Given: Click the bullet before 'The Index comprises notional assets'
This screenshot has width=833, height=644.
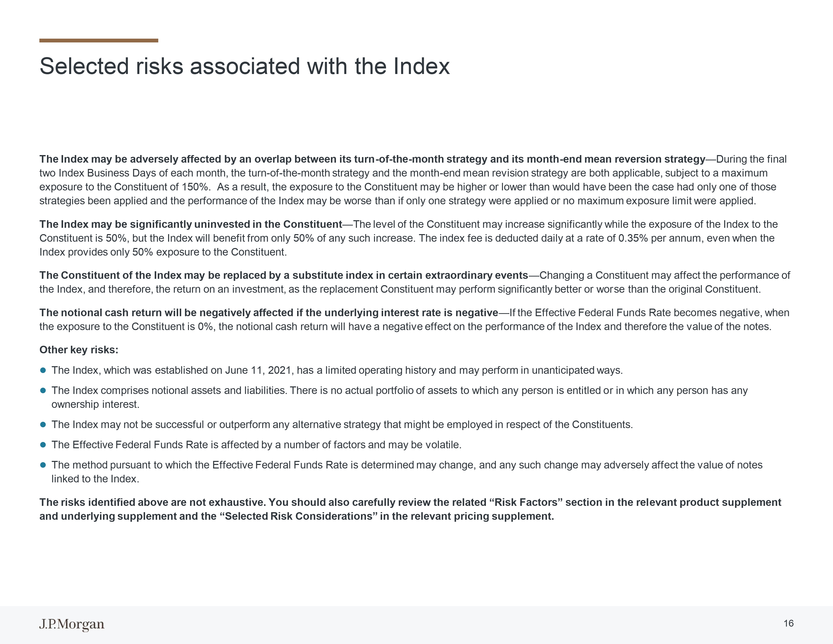Looking at the screenshot, I should 43,390.
